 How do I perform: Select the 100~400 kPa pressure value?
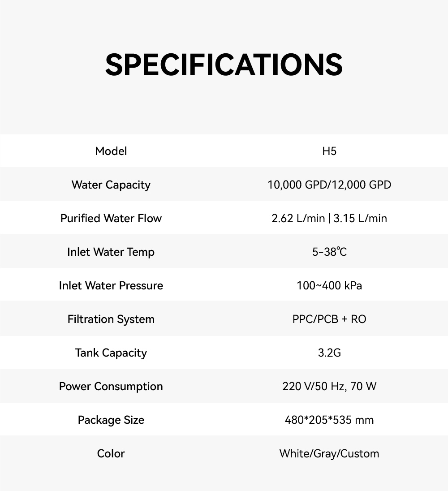(x=329, y=285)
